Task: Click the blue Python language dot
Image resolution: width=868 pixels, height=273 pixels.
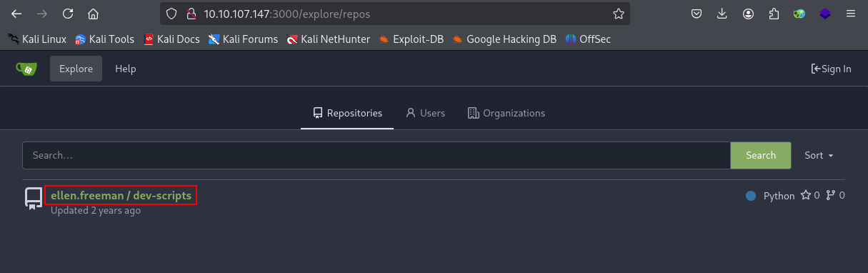Action: [x=750, y=196]
